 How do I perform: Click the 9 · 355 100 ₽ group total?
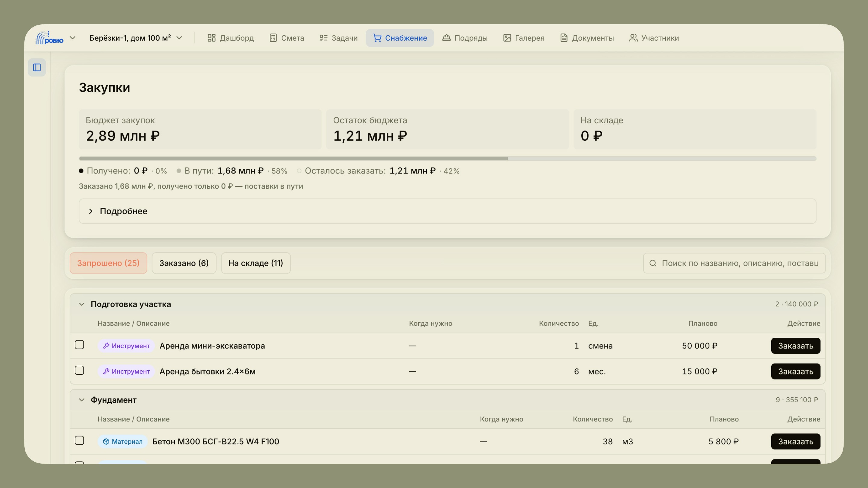(x=797, y=400)
